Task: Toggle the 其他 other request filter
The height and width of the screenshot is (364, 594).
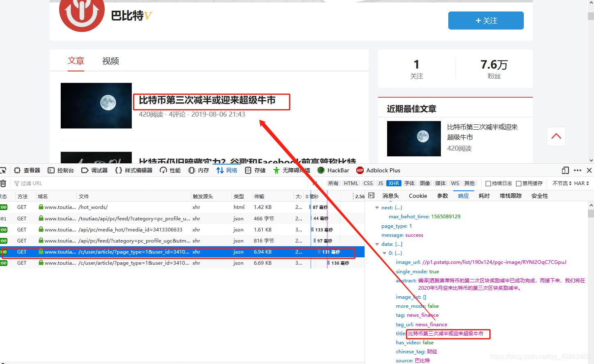Action: (x=469, y=183)
